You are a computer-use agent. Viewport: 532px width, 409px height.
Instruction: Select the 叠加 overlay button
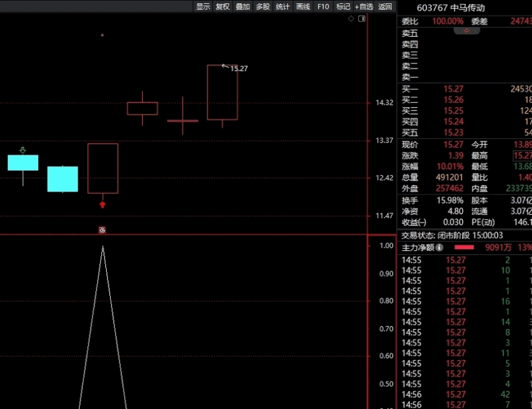[x=243, y=7]
